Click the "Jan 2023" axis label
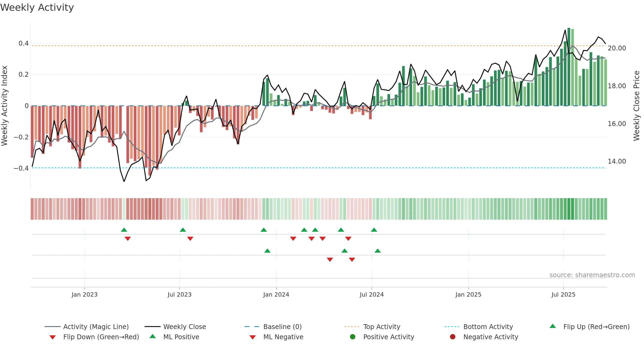 [x=85, y=294]
